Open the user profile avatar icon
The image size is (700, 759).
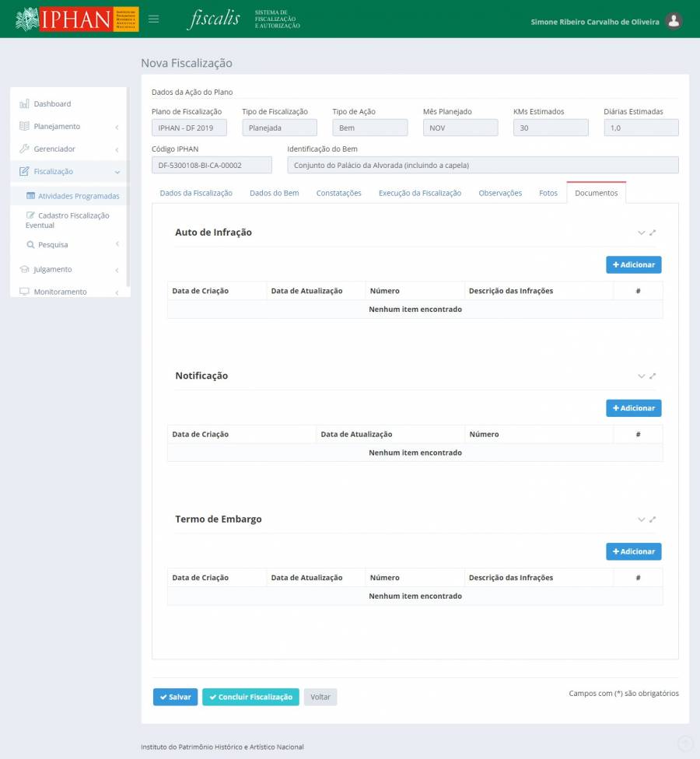point(674,21)
